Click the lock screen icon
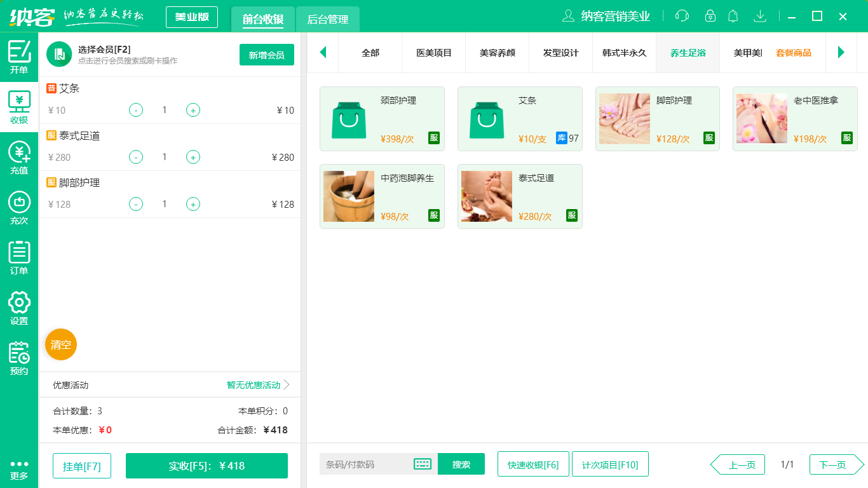This screenshot has width=868, height=488. [710, 16]
